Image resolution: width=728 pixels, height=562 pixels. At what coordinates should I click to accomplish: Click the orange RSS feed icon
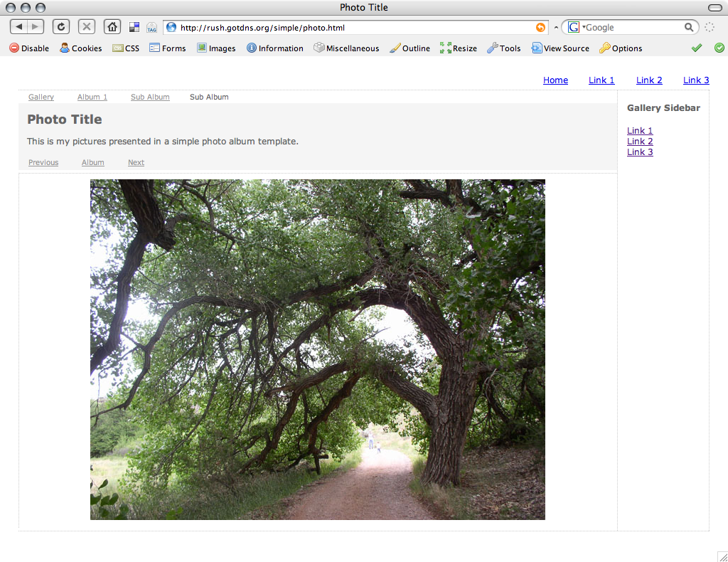point(540,28)
